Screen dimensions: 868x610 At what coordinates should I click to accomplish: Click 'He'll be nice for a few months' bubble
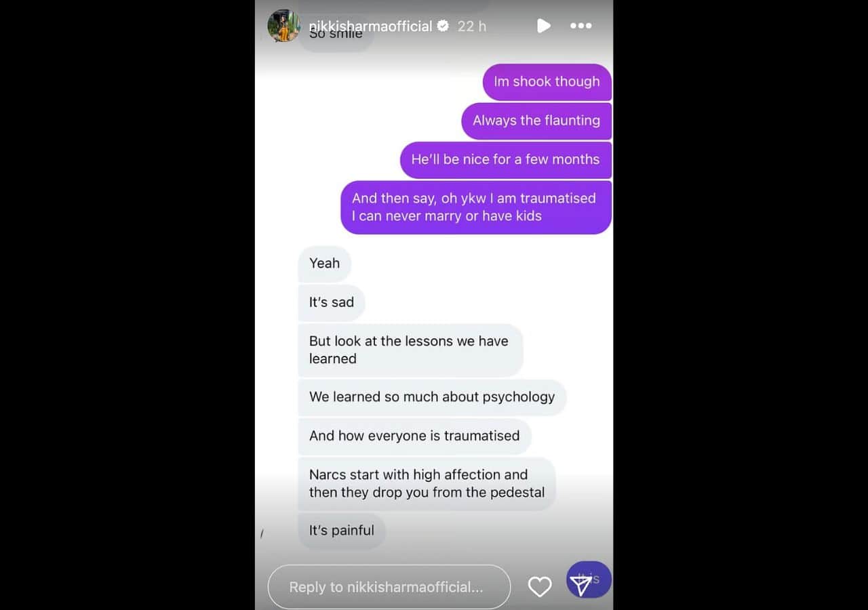505,160
